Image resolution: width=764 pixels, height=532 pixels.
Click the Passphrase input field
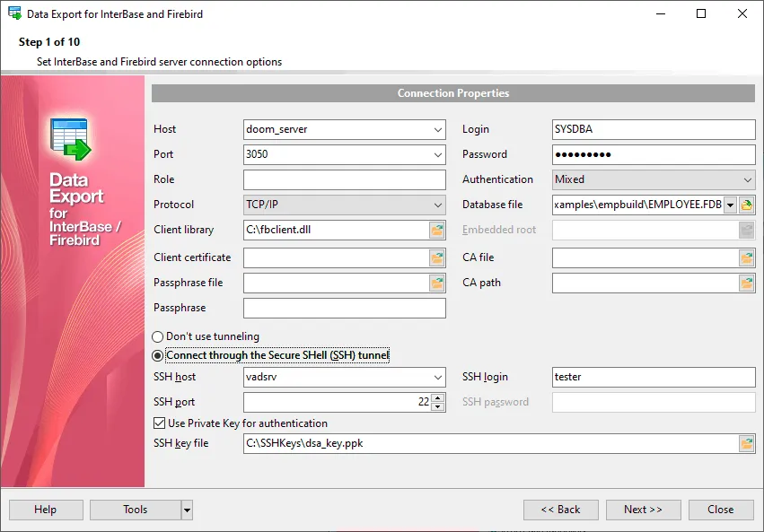pyautogui.click(x=345, y=308)
